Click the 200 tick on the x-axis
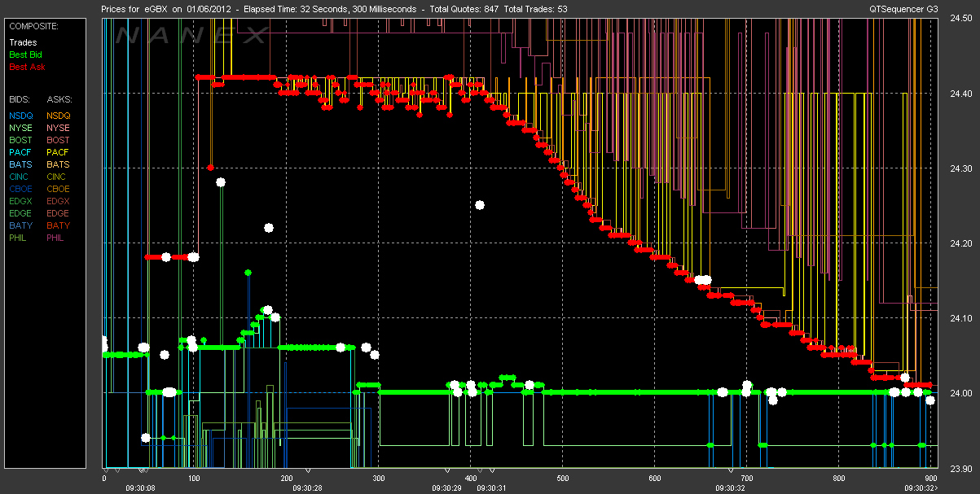 (x=286, y=479)
